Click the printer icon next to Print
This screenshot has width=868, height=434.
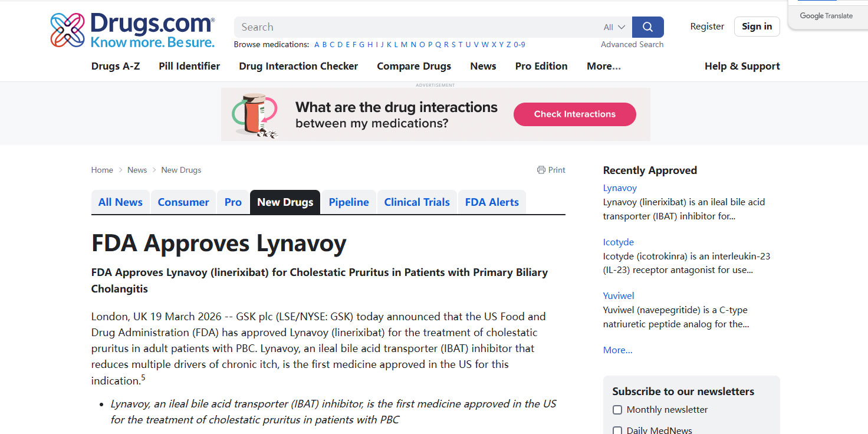[x=541, y=170]
